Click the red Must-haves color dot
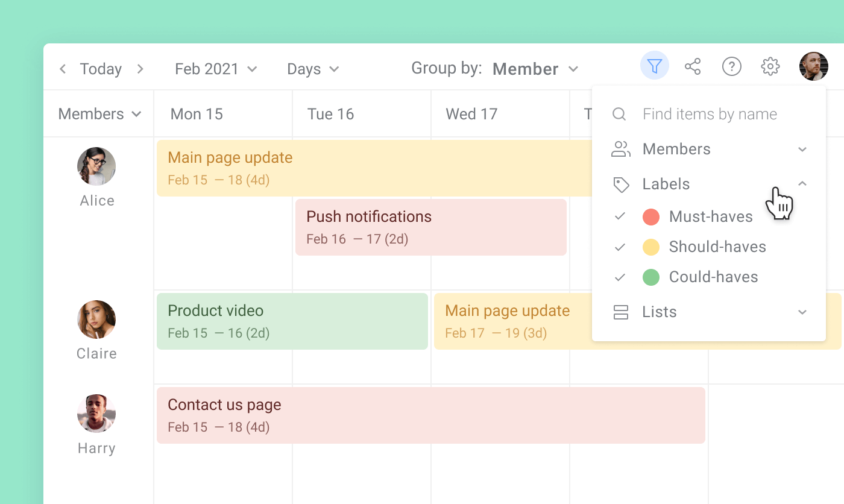This screenshot has width=844, height=504. pos(651,217)
